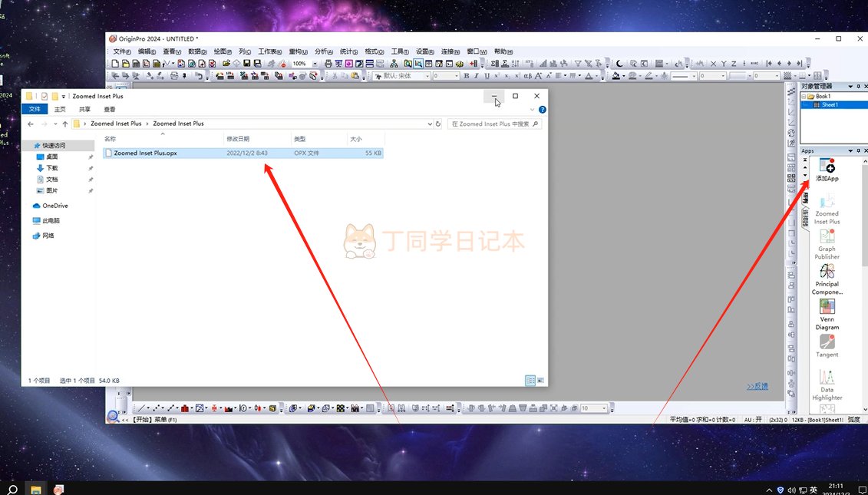
Task: Click the Z column designation icon
Action: coord(734,64)
